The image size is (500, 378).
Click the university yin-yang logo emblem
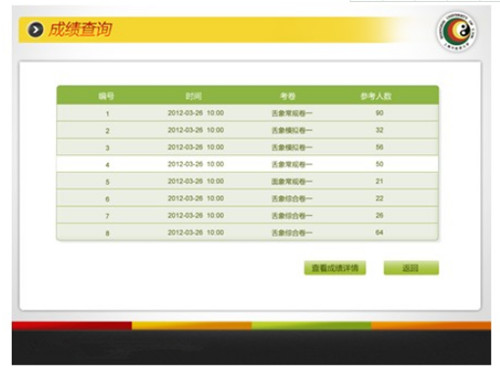coord(457,31)
